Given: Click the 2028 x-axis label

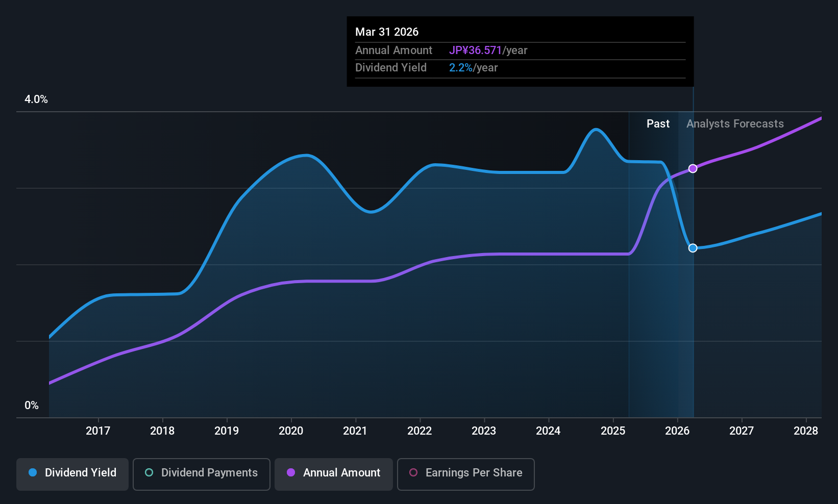Looking at the screenshot, I should [806, 431].
